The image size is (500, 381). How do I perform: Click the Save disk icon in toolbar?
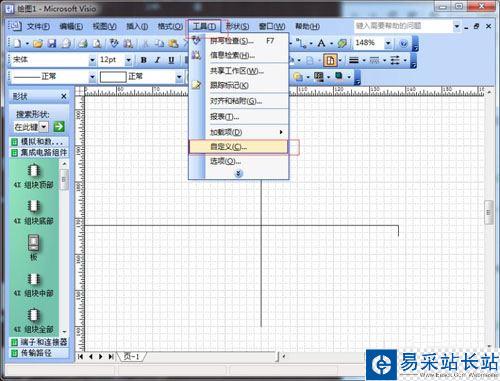point(52,43)
